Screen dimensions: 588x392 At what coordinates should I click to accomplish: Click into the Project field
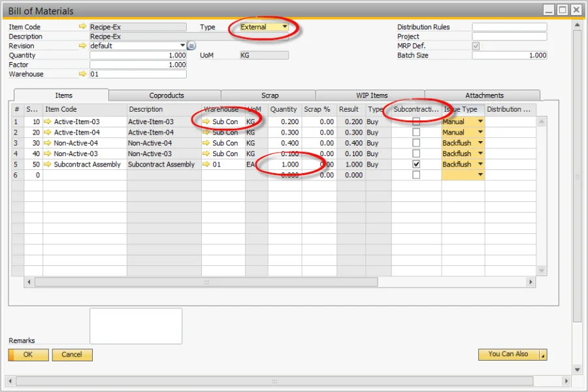(x=509, y=37)
